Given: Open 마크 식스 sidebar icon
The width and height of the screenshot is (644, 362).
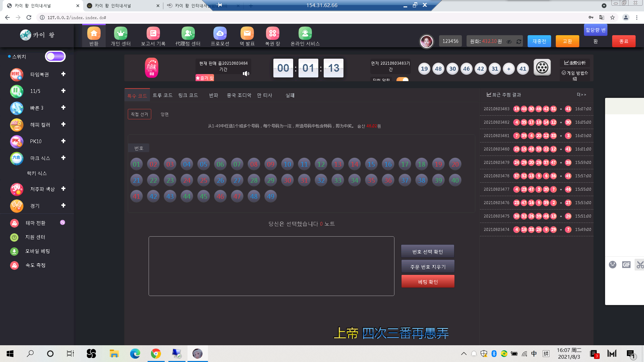Looking at the screenshot, I should (17, 158).
